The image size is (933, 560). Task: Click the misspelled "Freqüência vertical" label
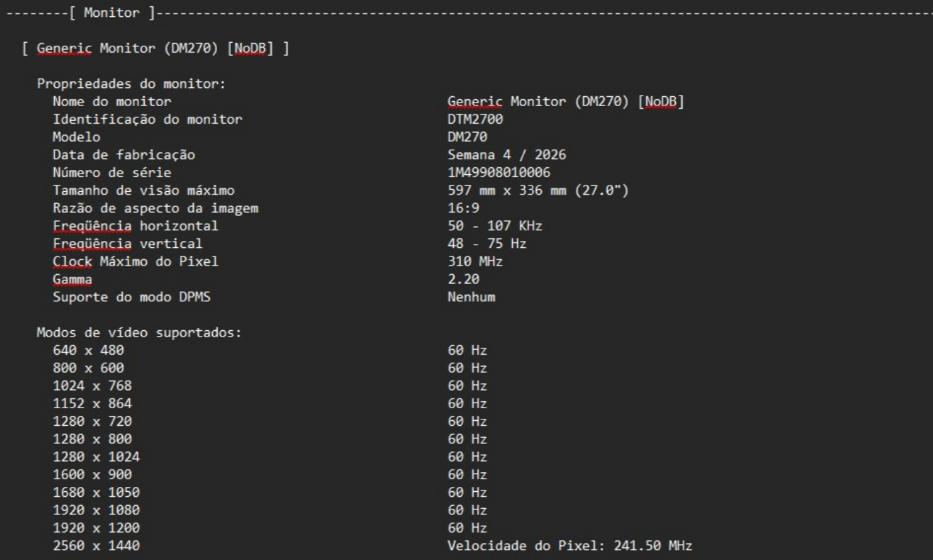click(127, 244)
